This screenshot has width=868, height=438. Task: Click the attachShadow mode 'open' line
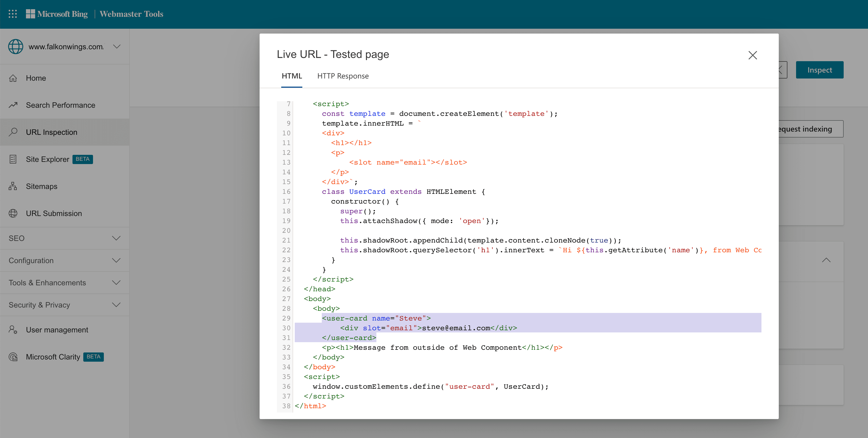(x=419, y=221)
